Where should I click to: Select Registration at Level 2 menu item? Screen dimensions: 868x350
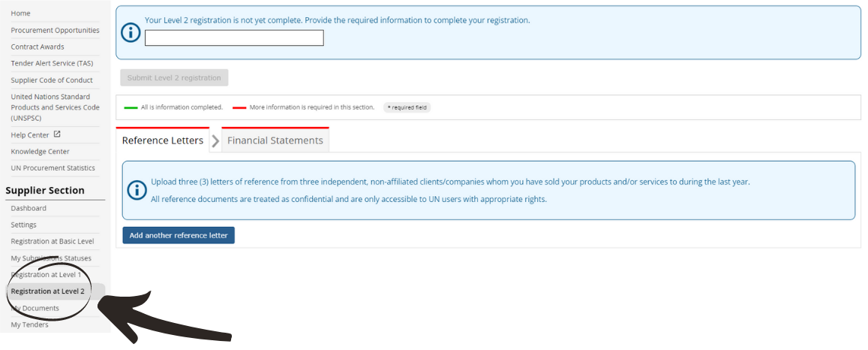pyautogui.click(x=47, y=291)
